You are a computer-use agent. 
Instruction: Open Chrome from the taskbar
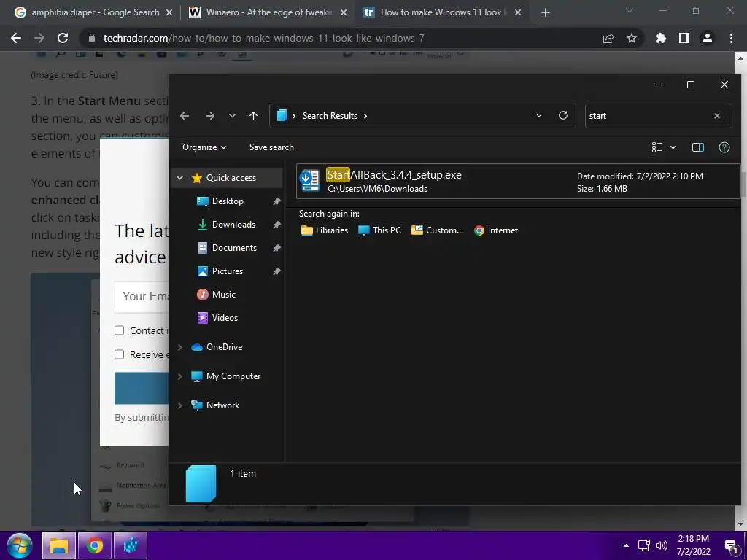coord(94,545)
